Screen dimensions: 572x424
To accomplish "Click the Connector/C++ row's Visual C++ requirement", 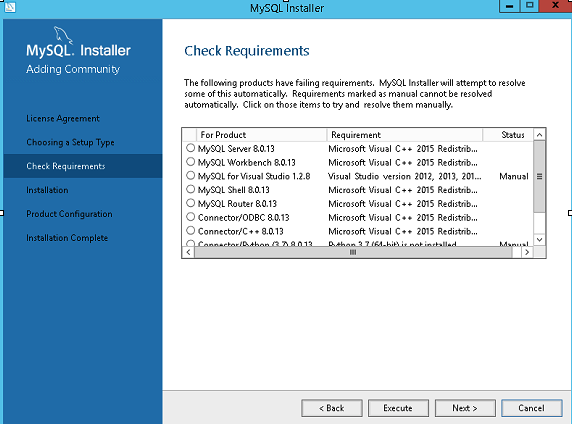I will [x=403, y=231].
